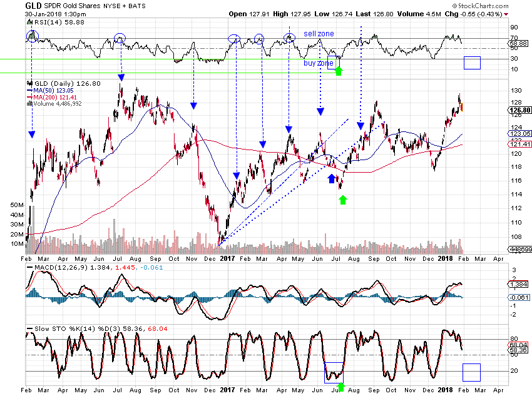Select the solid blue up arrow on the price chart
This screenshot has width=532, height=396.
(x=332, y=179)
